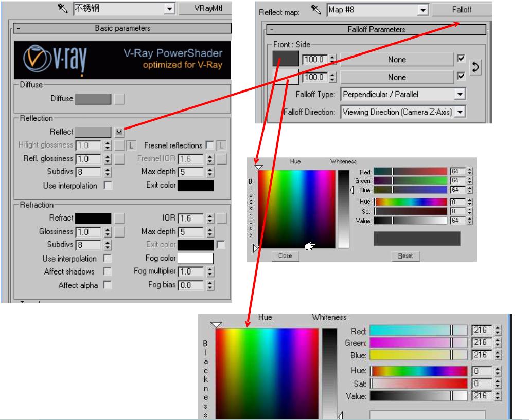Screen dimensions: 529x420
Task: Click the Value 216 spinner in lower selector
Action: [x=498, y=396]
